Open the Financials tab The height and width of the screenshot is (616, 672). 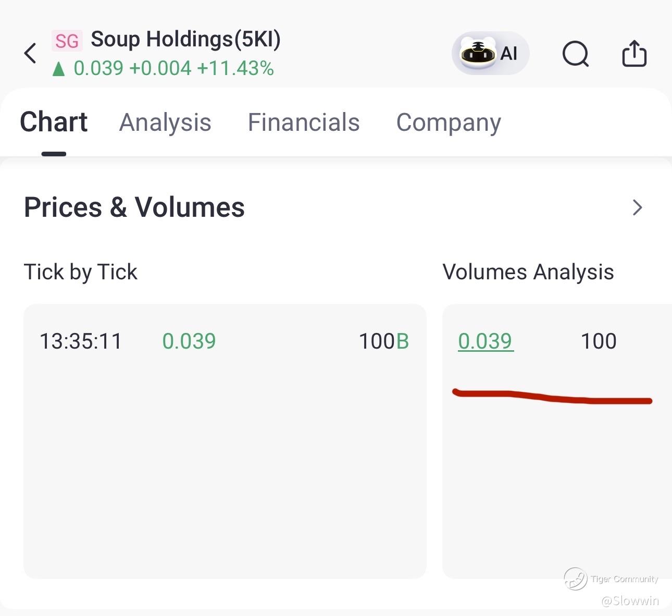tap(304, 122)
